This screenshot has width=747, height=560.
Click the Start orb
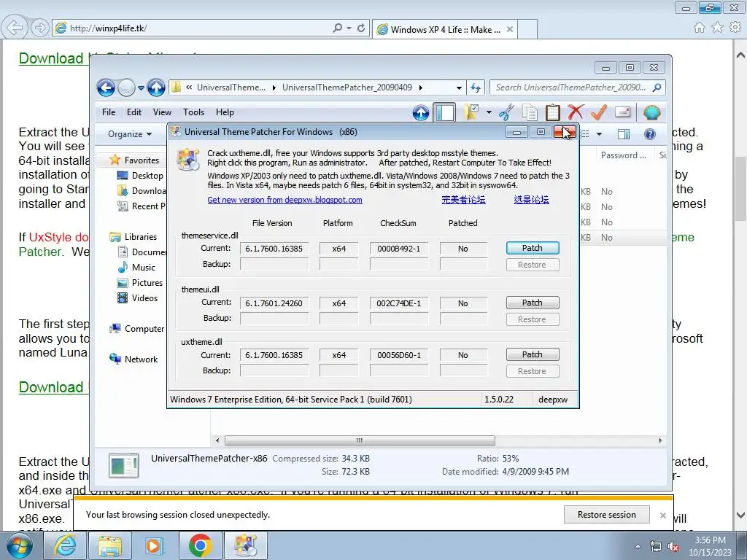(x=20, y=545)
